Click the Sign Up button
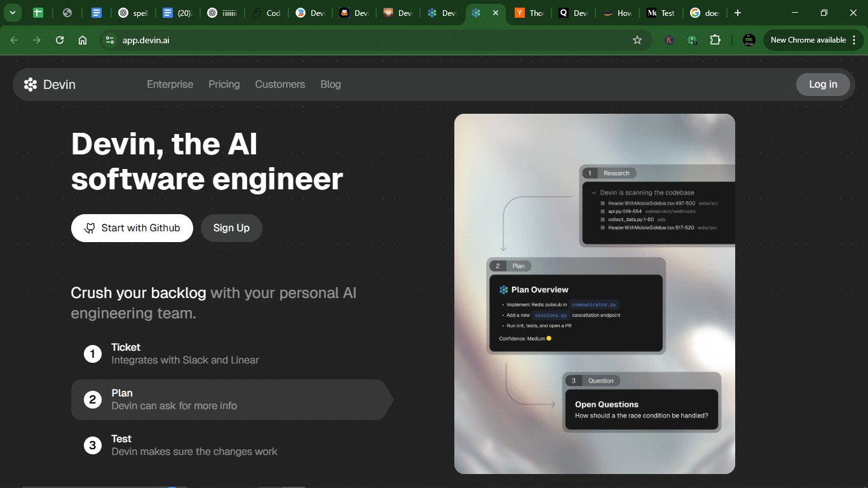This screenshot has width=868, height=488. (x=231, y=228)
